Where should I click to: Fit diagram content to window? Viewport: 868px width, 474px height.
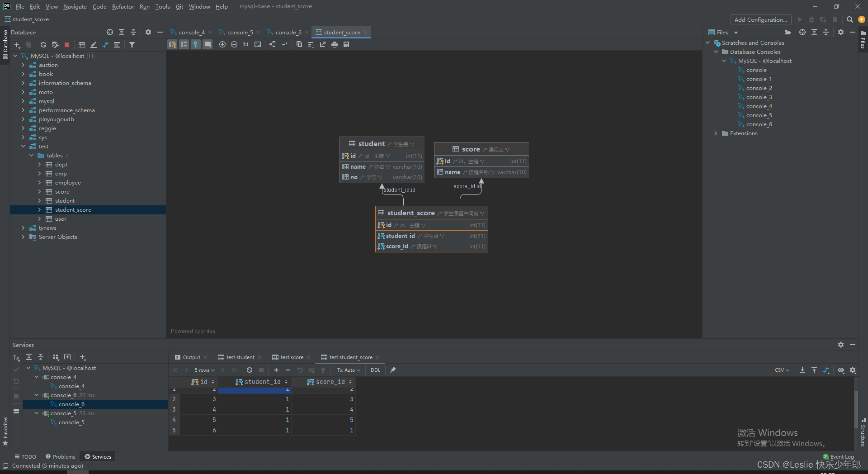(x=258, y=44)
